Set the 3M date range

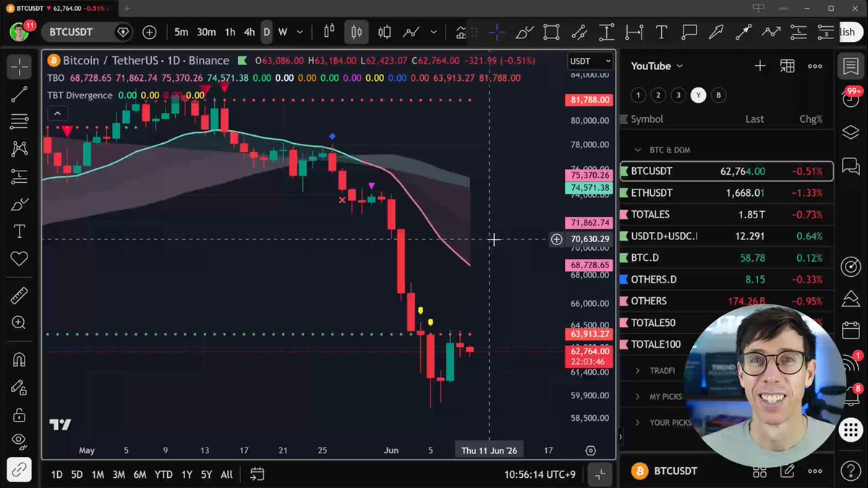coord(119,474)
